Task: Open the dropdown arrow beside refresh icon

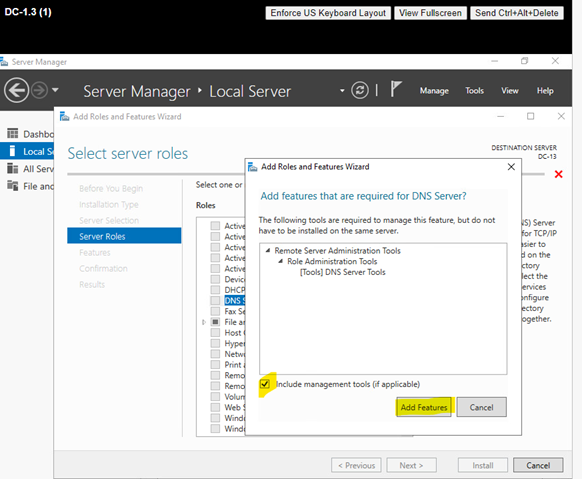Action: click(342, 91)
